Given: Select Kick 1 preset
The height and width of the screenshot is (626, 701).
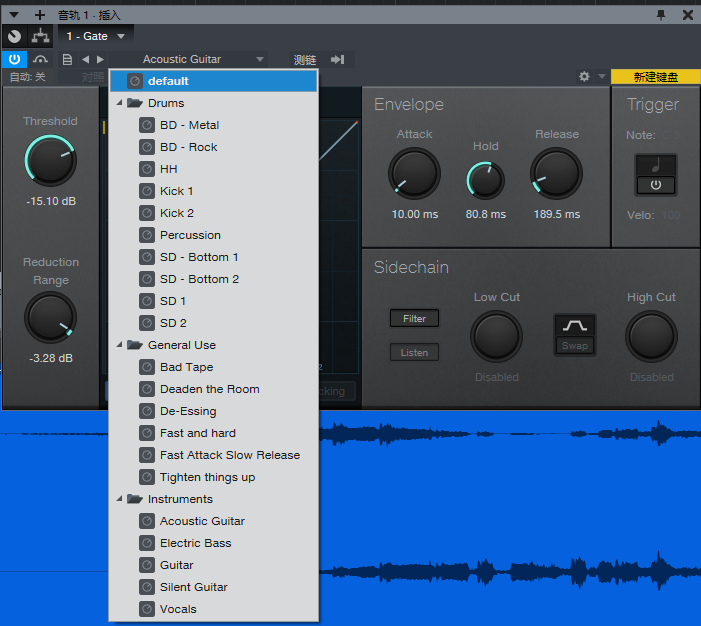Looking at the screenshot, I should 214,191.
